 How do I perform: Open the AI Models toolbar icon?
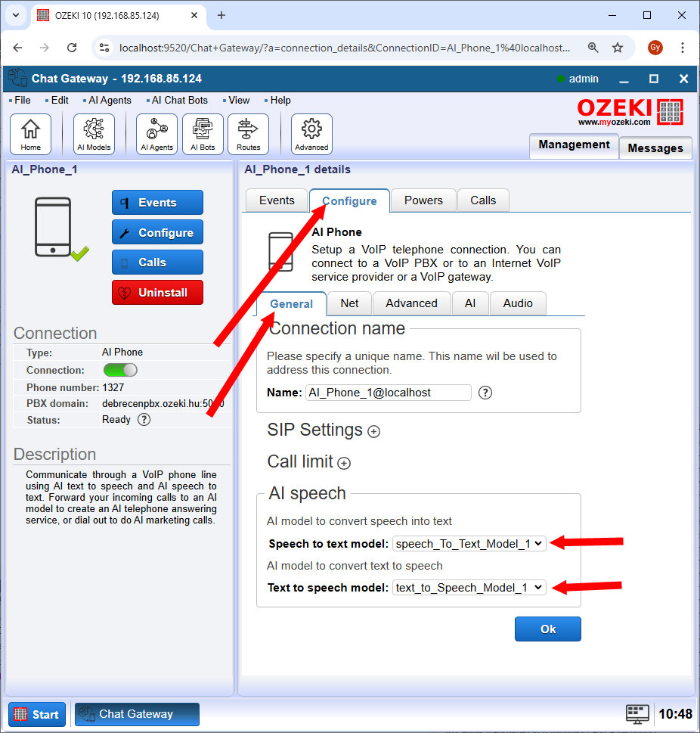94,134
